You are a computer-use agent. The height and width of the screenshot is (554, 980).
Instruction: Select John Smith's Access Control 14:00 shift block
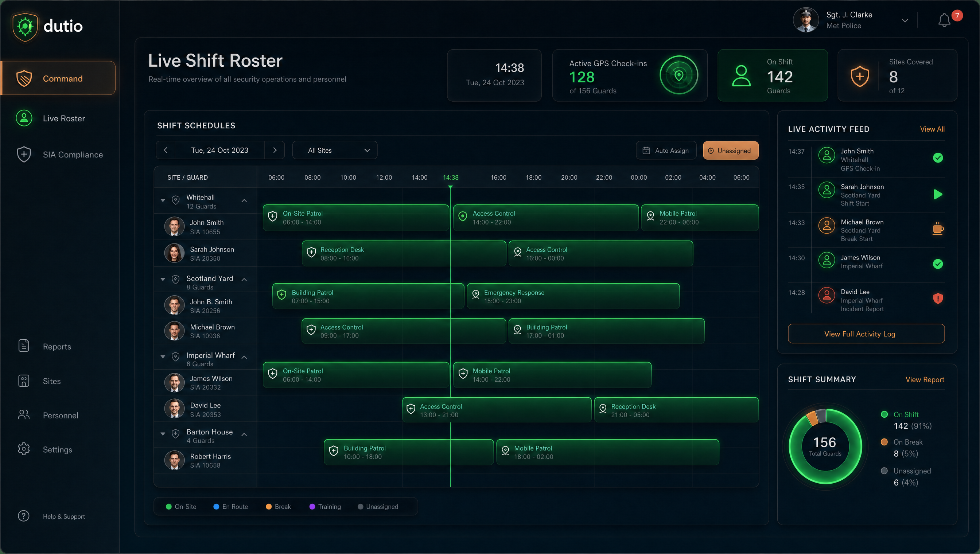pyautogui.click(x=546, y=218)
